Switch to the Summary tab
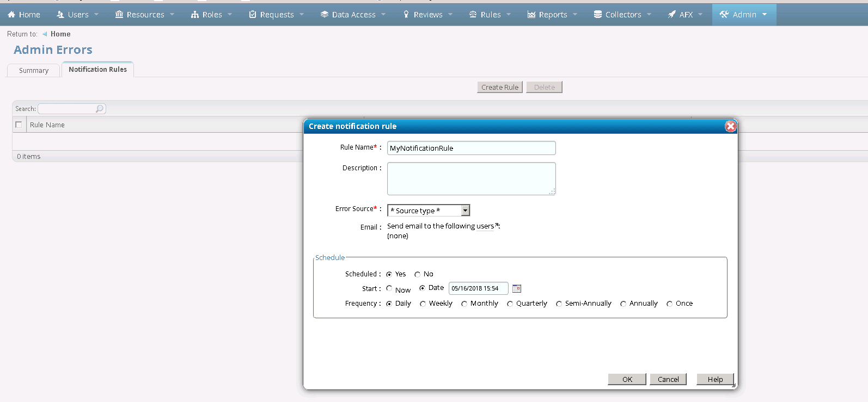Viewport: 868px width, 402px height. coord(34,71)
